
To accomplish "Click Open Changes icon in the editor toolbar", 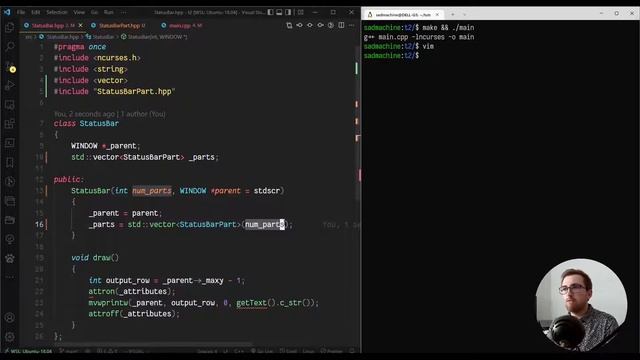I will coord(289,25).
